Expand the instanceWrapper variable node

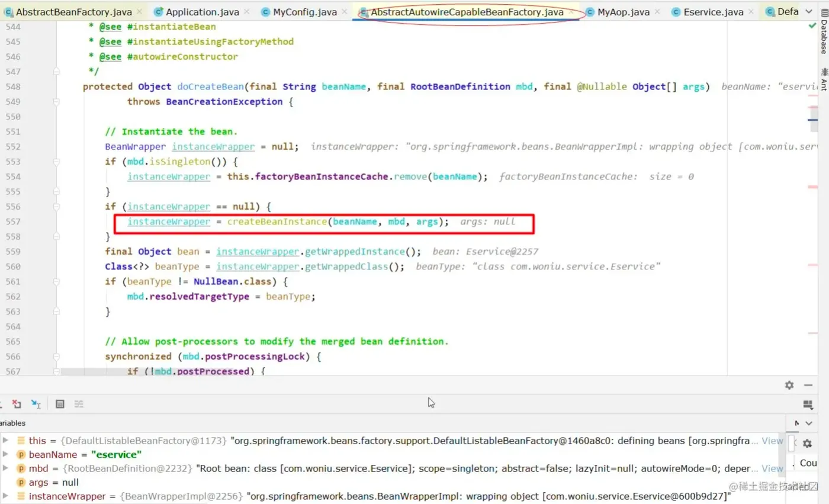[x=5, y=496]
